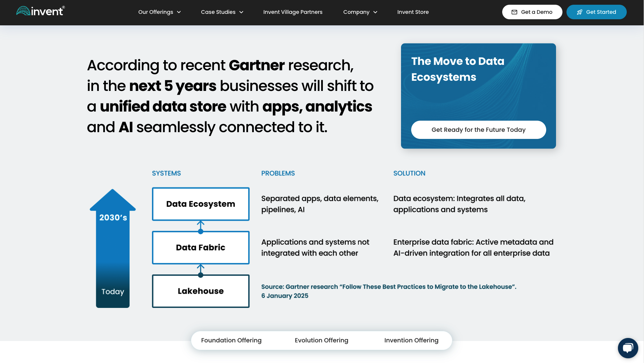Click the envelope icon in Get a Demo

tap(514, 12)
